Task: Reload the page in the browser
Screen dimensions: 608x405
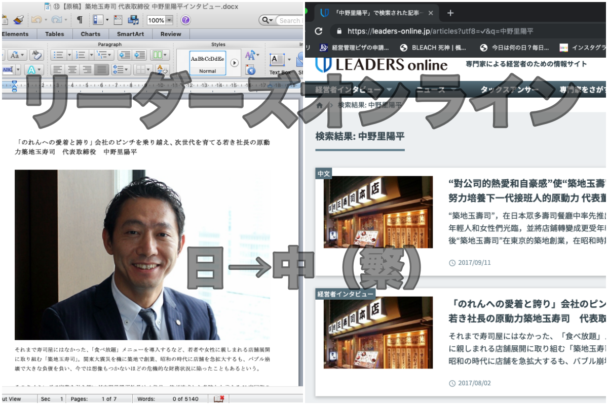Action: click(317, 31)
